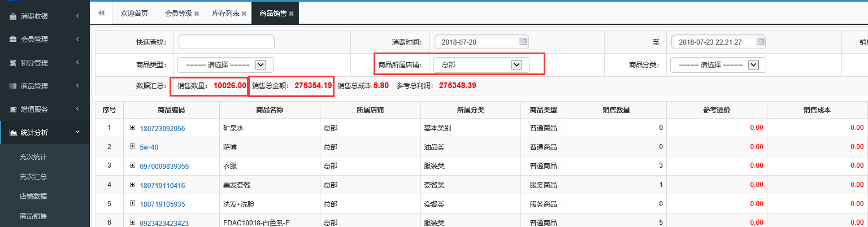Go to 商品销售 submenu item
This screenshot has width=868, height=227.
33,216
